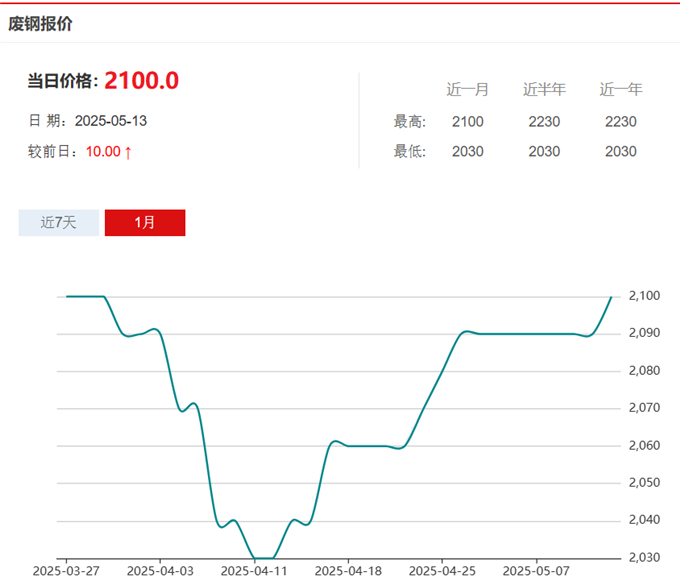Image resolution: width=680 pixels, height=580 pixels.
Task: Click the red up arrow beside 10.00
Action: point(128,152)
